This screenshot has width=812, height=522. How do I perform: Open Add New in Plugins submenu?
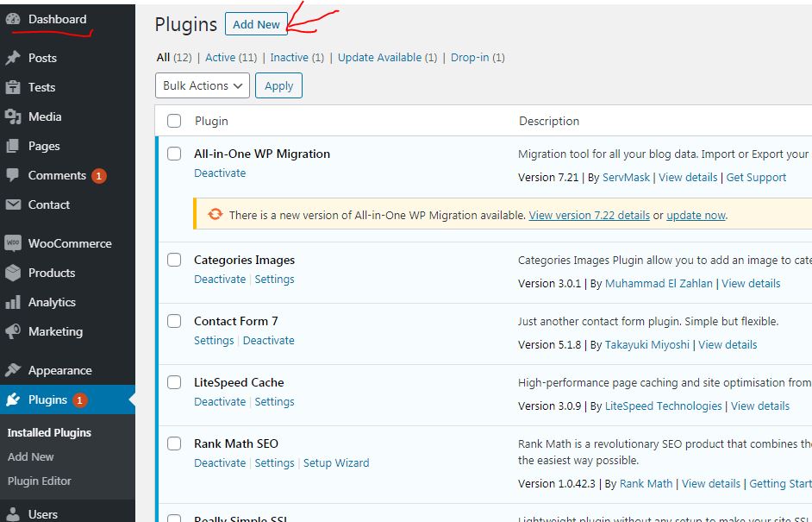click(x=30, y=456)
